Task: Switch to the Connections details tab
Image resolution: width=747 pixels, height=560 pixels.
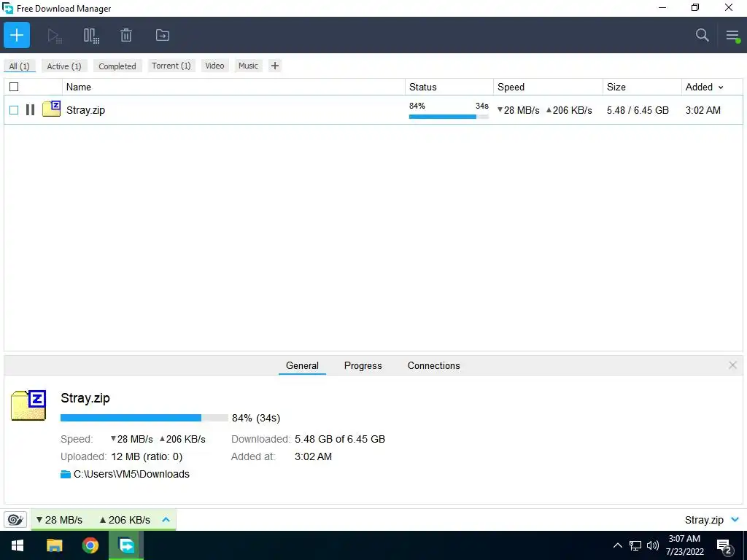Action: (433, 366)
